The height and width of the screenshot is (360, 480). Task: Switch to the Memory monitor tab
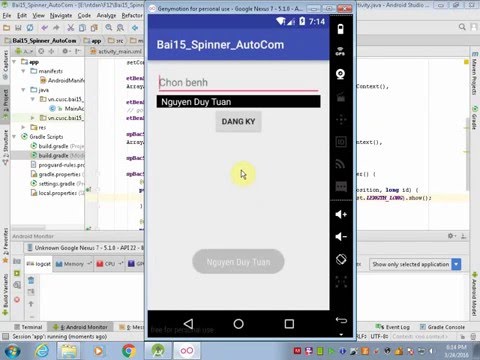point(73,264)
